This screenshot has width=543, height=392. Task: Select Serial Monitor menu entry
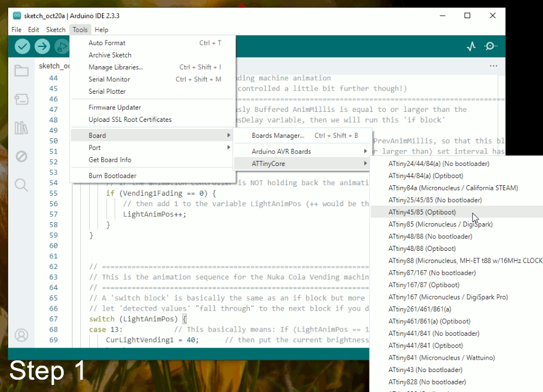(152, 79)
